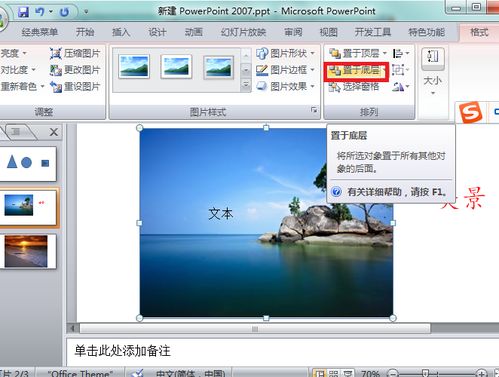Select the 格式 picture tools tab
This screenshot has width=499, height=377.
[479, 32]
